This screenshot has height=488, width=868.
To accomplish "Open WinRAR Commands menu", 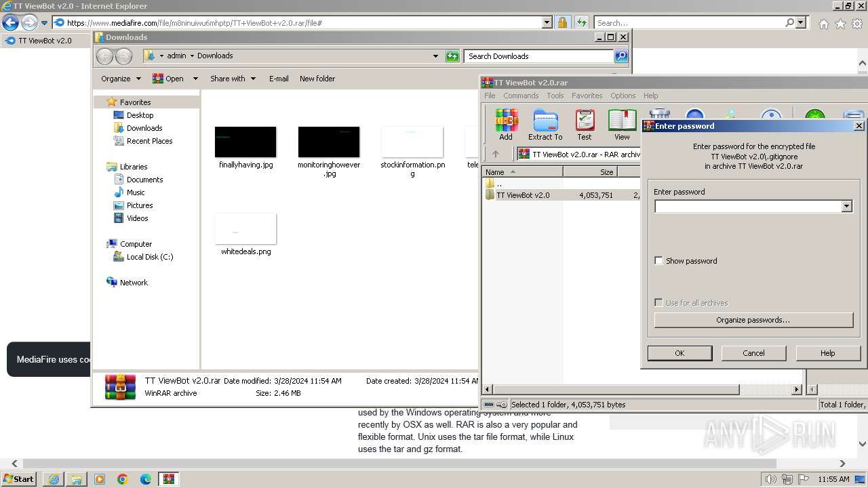I will [x=521, y=96].
